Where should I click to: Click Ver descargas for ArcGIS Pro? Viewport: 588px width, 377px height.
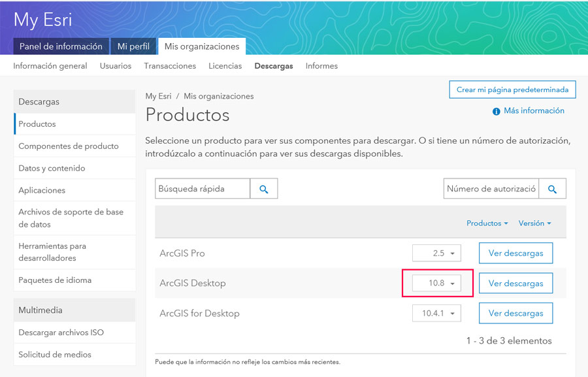point(515,254)
